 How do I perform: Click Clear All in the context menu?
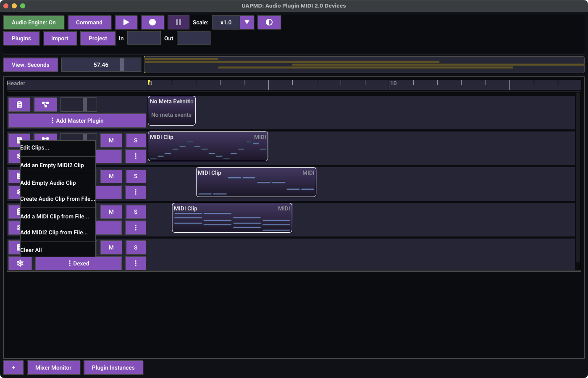pos(58,250)
